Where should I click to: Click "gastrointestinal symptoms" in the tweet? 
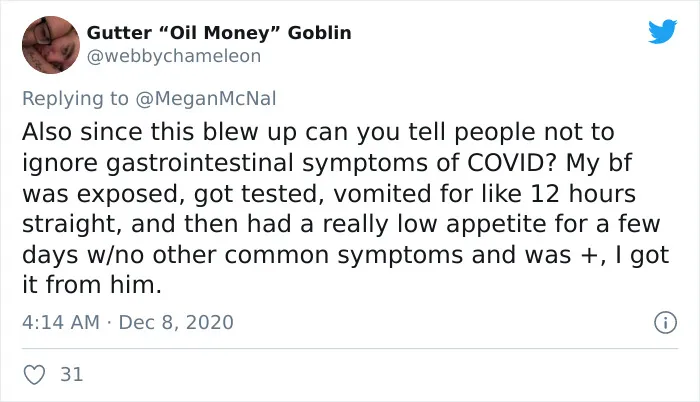pos(267,163)
